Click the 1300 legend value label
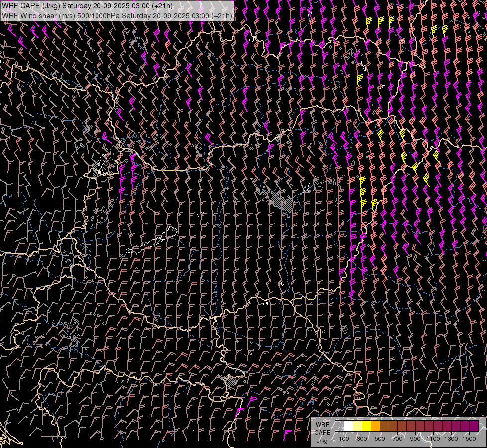 click(x=451, y=439)
